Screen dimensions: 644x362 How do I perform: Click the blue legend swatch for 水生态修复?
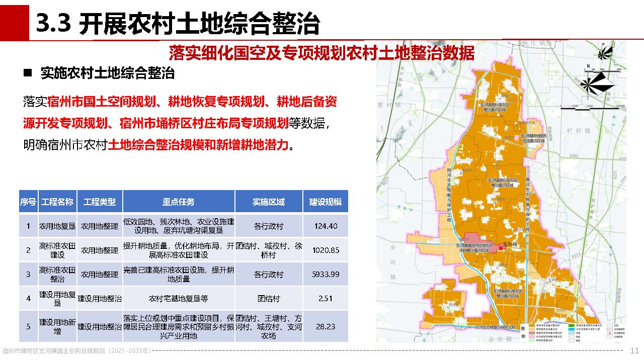(x=571, y=330)
